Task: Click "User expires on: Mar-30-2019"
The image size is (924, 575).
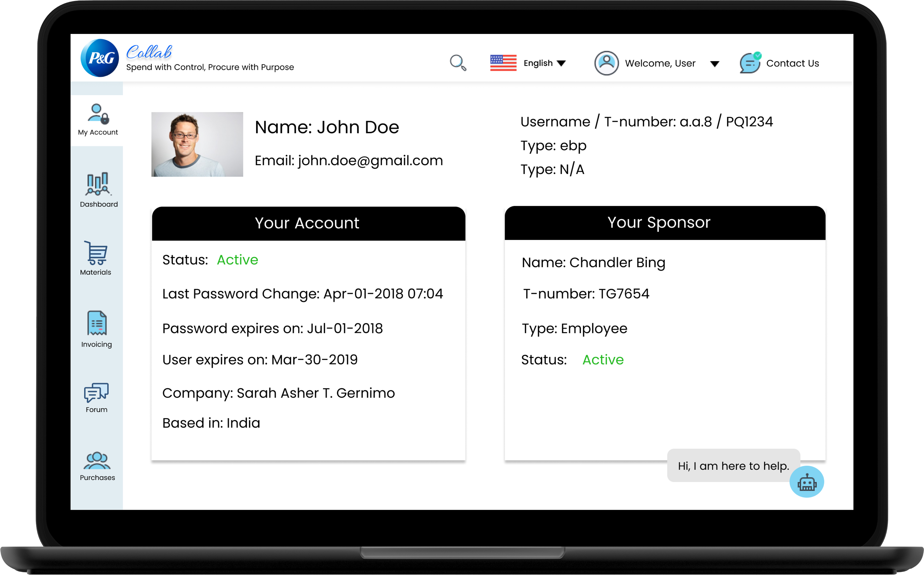Action: 260,360
